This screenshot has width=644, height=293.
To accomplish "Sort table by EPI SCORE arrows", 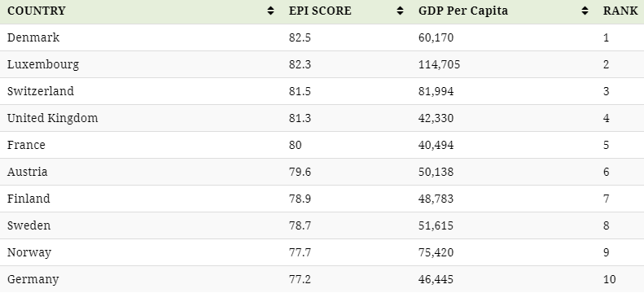I will [x=400, y=11].
